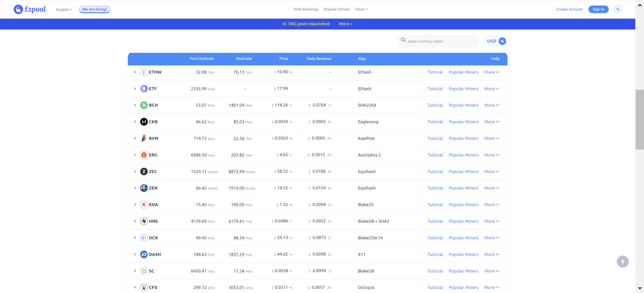Expand the CFX row
The image size is (644, 293).
tap(135, 287)
